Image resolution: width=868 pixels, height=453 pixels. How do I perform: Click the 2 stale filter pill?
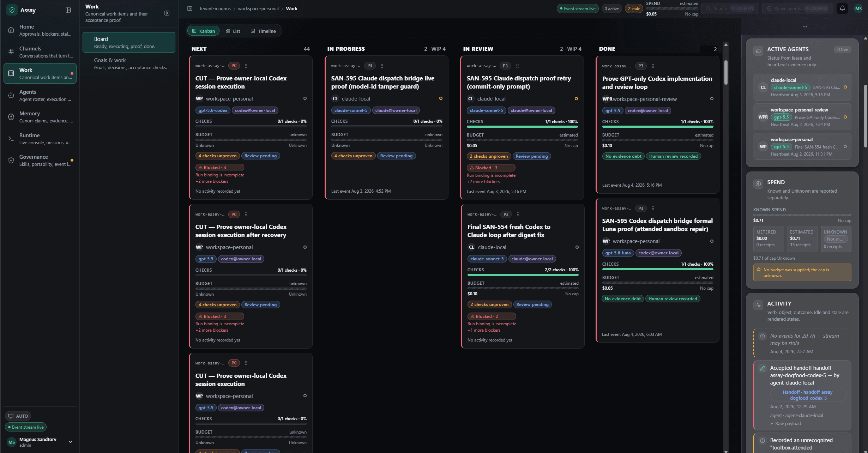pos(634,8)
